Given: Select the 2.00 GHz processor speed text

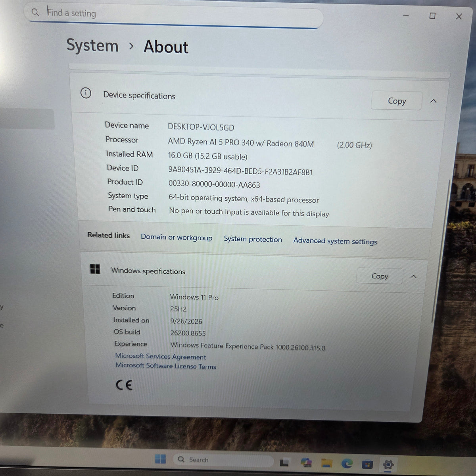Looking at the screenshot, I should (x=355, y=145).
